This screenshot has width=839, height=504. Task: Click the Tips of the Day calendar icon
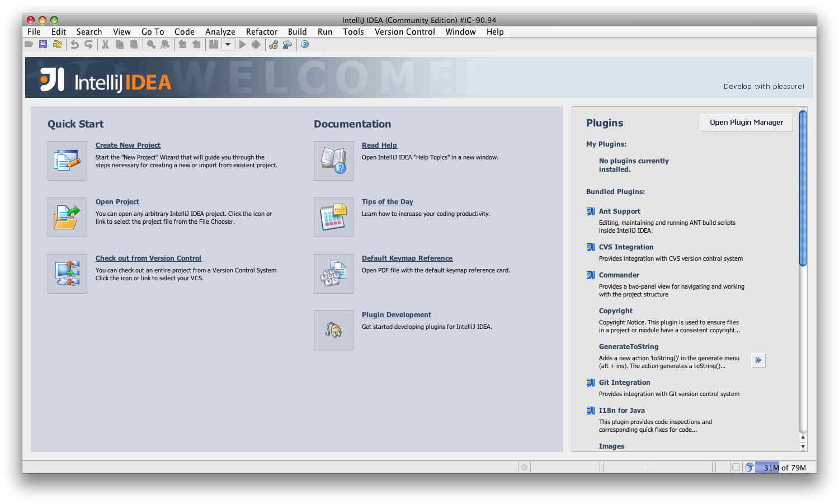(333, 217)
